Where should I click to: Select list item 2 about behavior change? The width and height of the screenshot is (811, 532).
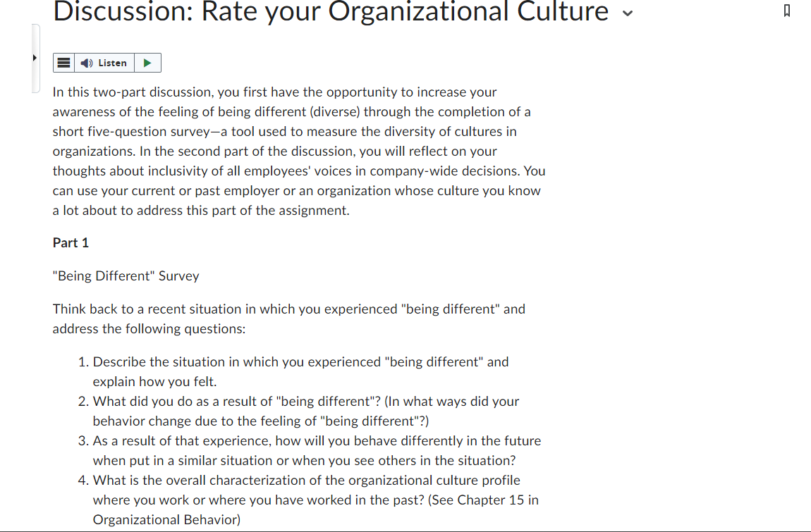(305, 411)
